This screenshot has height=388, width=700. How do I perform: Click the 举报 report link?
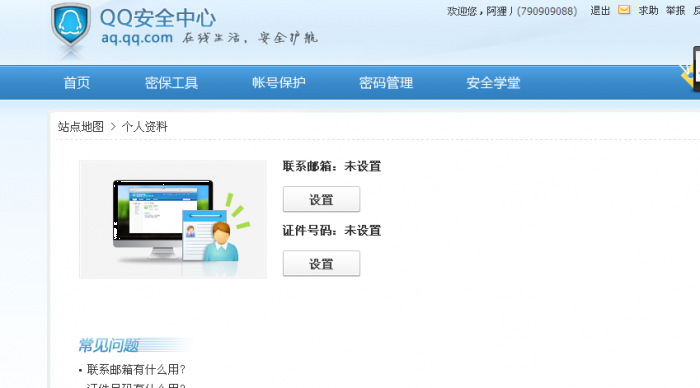675,11
